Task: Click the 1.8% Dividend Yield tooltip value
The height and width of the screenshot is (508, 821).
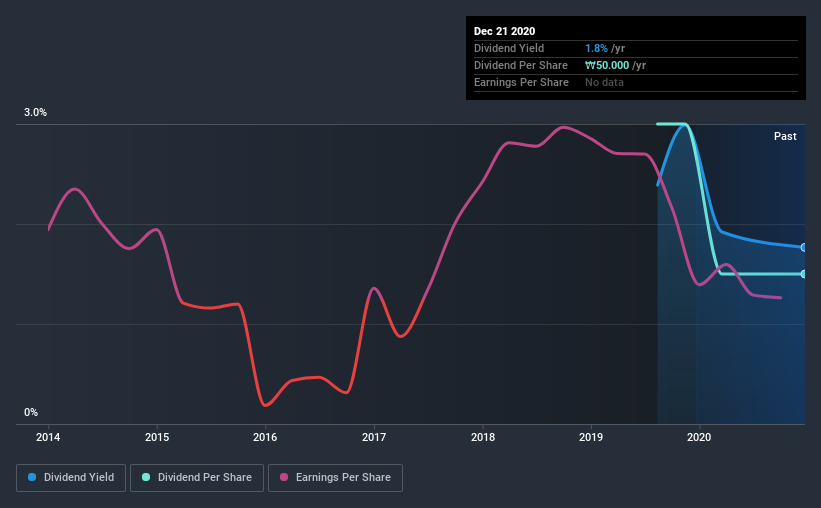Action: (x=596, y=48)
